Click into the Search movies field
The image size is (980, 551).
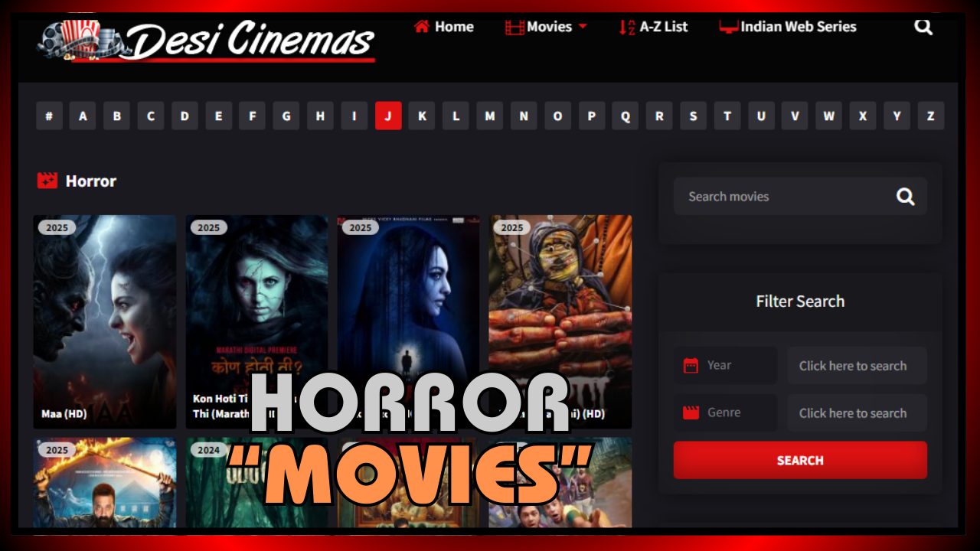coord(781,197)
